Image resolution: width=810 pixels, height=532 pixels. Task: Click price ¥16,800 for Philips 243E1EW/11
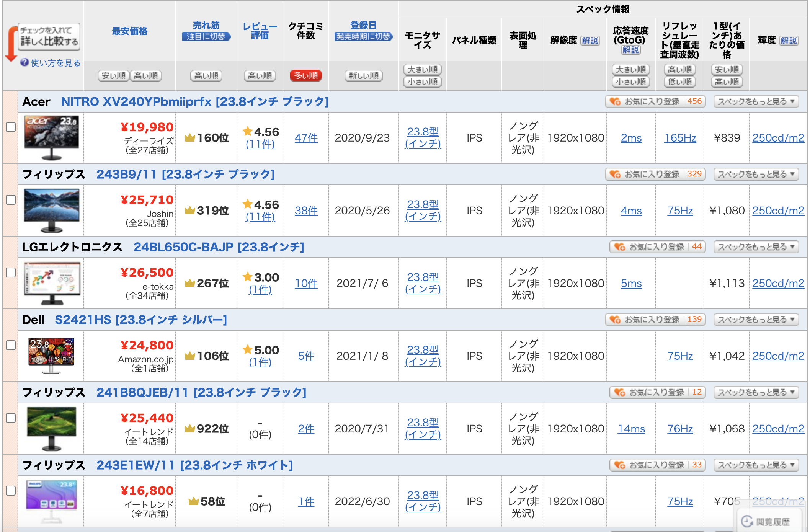click(x=147, y=491)
